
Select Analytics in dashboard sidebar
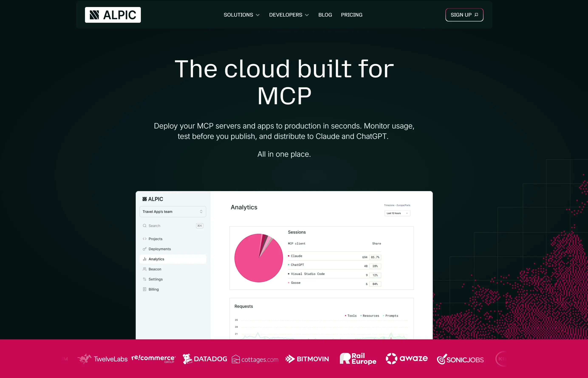172,259
